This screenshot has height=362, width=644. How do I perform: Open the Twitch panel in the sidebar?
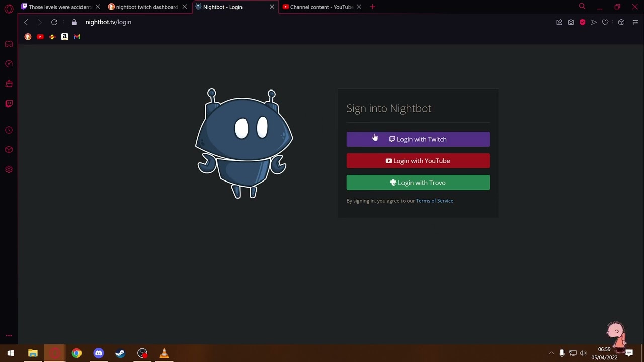click(9, 103)
